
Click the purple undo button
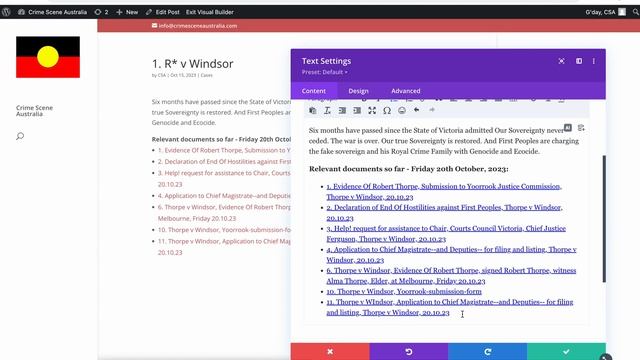point(409,351)
